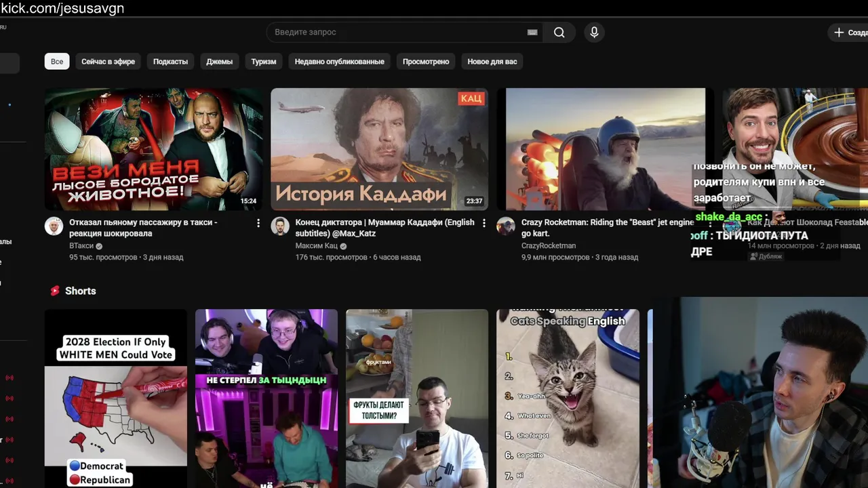Click the "9,9 млн просмотров" text

pyautogui.click(x=555, y=258)
